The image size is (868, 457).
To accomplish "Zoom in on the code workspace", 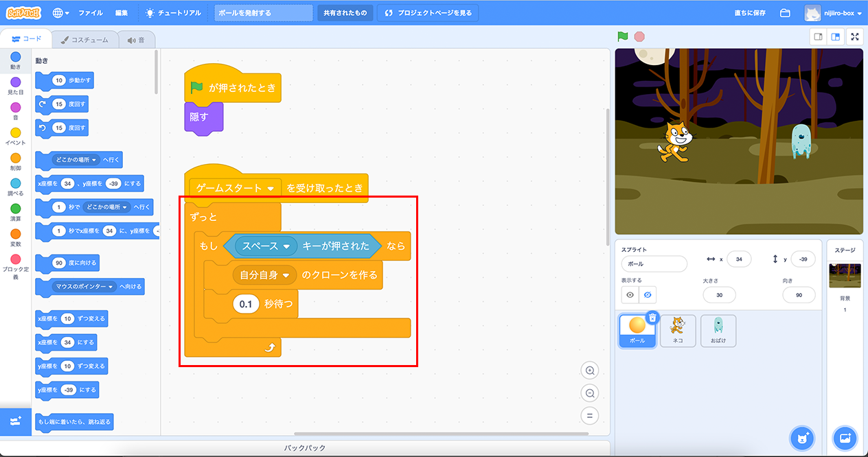I will pos(589,371).
